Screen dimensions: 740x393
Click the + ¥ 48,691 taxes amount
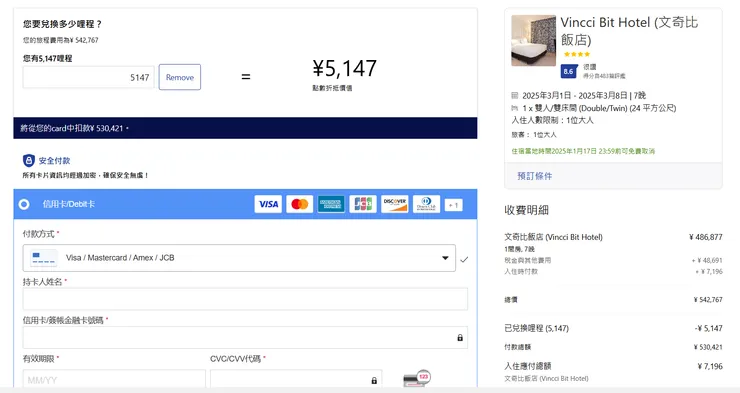click(x=707, y=260)
